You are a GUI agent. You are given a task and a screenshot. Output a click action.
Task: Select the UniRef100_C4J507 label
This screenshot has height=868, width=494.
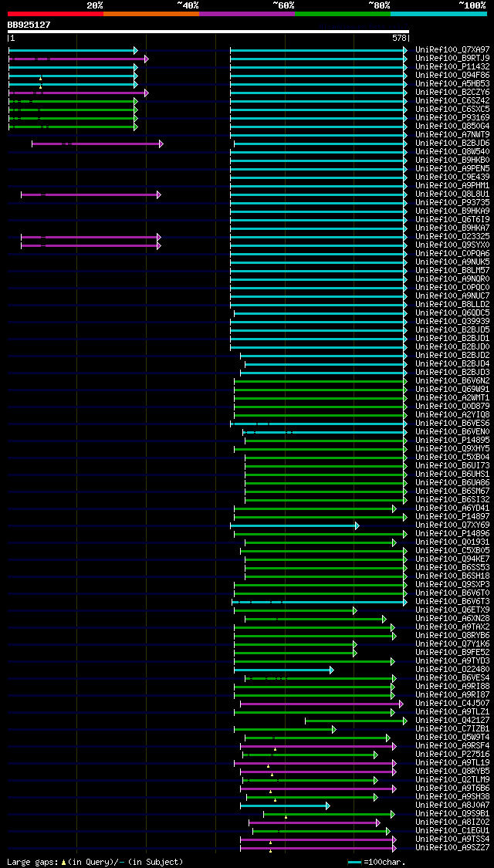click(452, 704)
